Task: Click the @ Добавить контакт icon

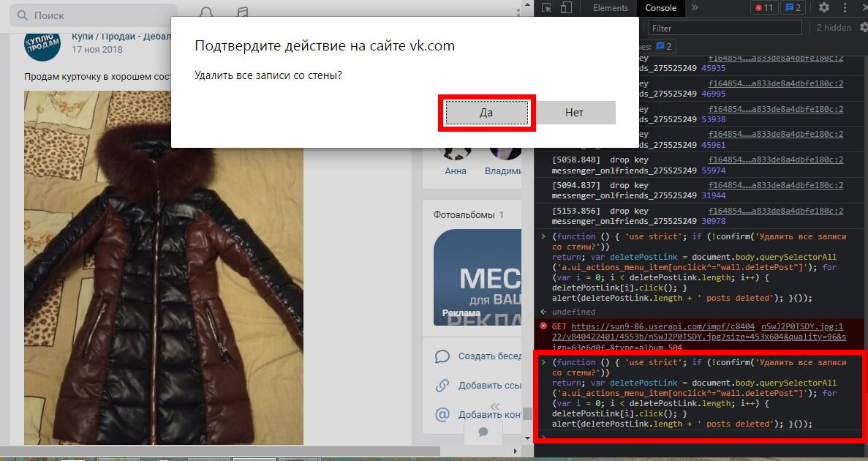Action: click(442, 414)
